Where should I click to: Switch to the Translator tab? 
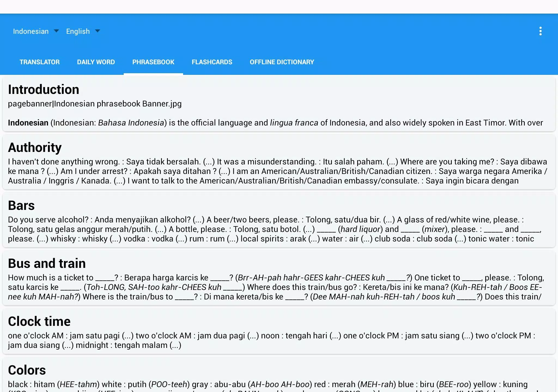pyautogui.click(x=40, y=62)
